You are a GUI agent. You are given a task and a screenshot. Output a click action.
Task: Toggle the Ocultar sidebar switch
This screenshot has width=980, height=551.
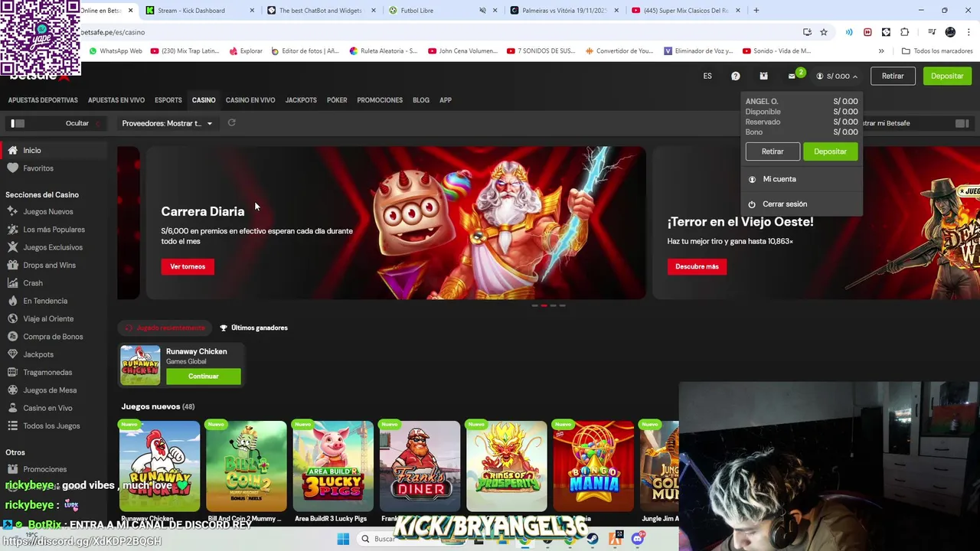pos(18,123)
